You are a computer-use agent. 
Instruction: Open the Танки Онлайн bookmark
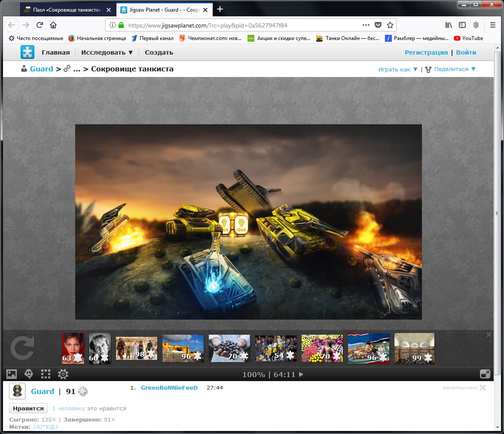(x=348, y=38)
